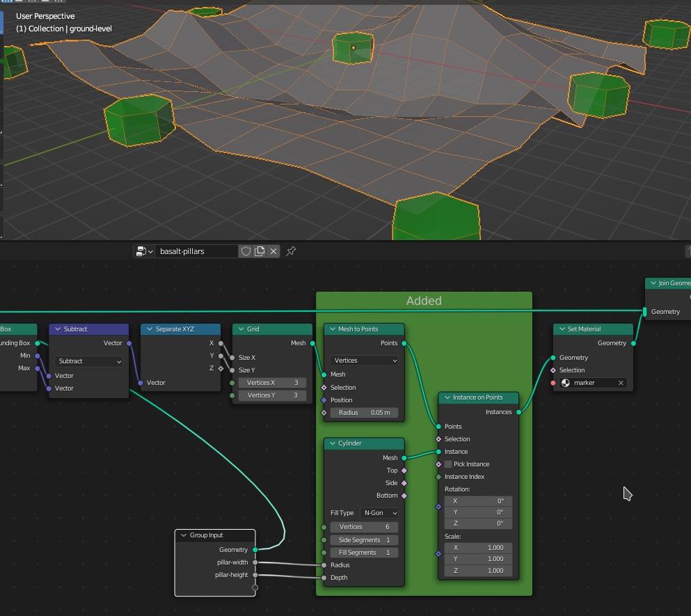691x616 pixels.
Task: Clear the marker material with X
Action: coord(621,383)
